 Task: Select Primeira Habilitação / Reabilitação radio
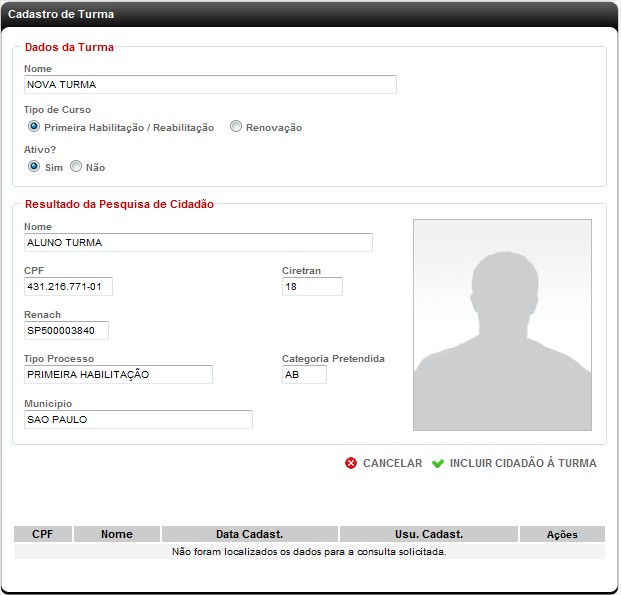[x=34, y=127]
